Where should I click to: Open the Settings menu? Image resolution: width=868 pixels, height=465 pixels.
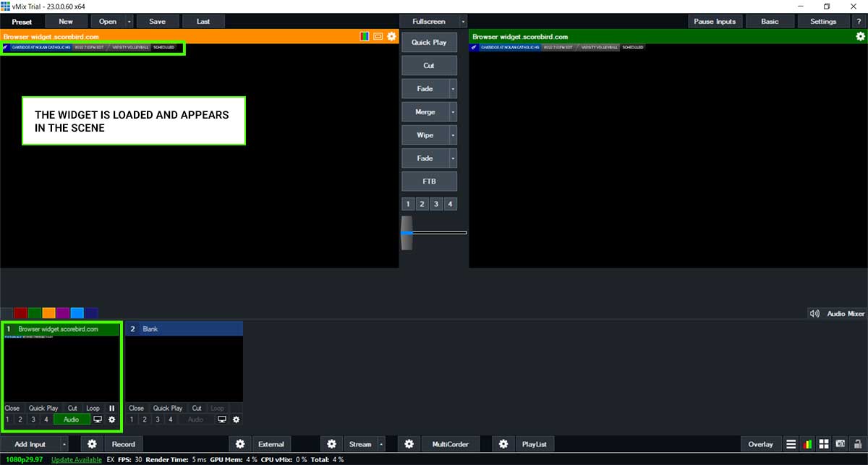tap(823, 22)
